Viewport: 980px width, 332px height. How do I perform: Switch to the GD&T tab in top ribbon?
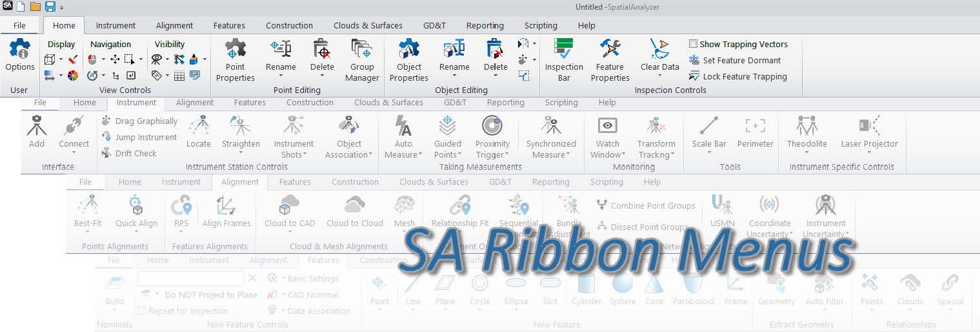tap(435, 26)
